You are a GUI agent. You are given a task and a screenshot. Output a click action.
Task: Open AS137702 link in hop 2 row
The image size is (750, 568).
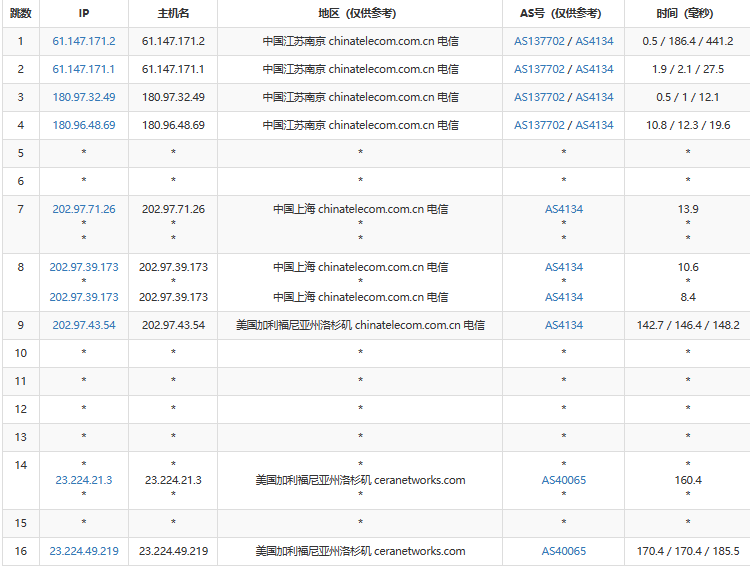539,69
